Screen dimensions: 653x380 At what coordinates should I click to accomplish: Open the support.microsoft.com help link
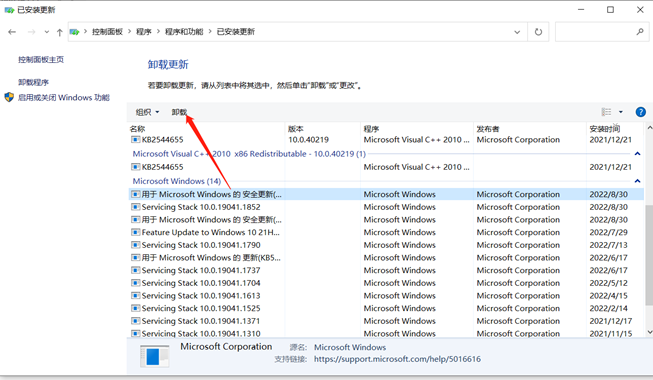pos(397,359)
